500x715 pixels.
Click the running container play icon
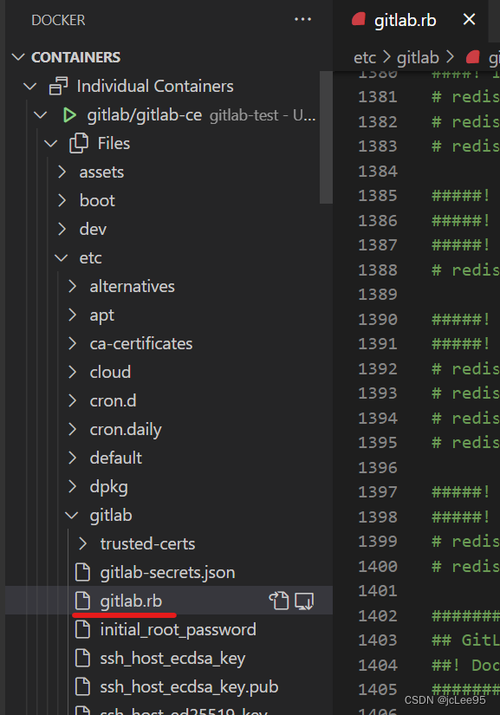coord(69,115)
